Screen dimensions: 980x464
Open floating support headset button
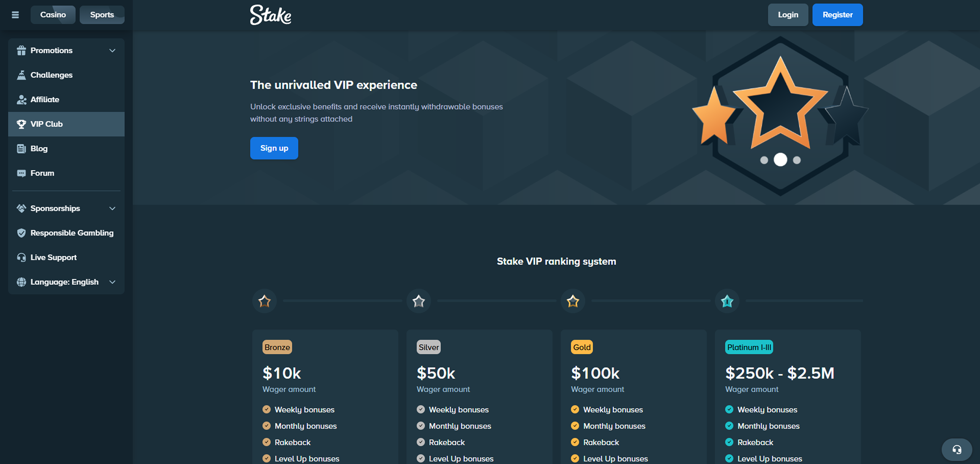pos(957,449)
